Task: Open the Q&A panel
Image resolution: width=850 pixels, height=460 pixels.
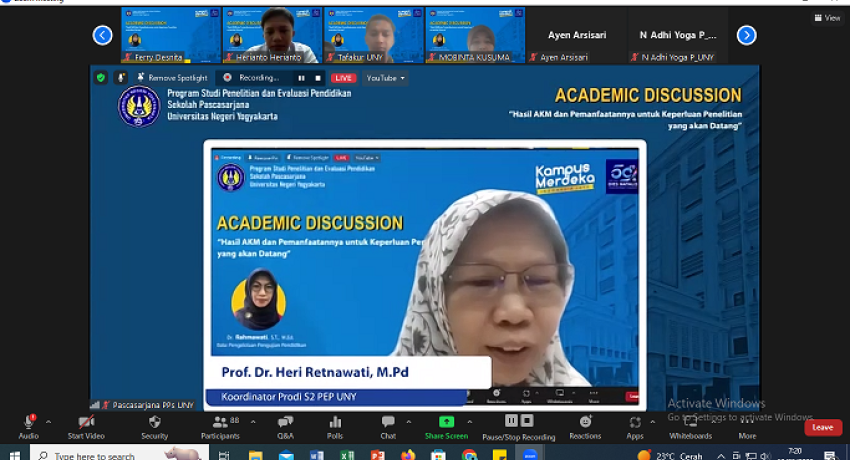Action: [x=285, y=426]
